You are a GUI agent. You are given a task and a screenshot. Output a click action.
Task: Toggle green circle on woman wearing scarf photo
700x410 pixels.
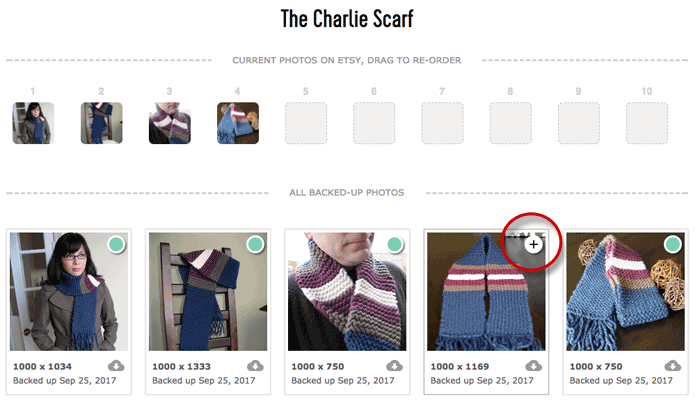click(116, 244)
